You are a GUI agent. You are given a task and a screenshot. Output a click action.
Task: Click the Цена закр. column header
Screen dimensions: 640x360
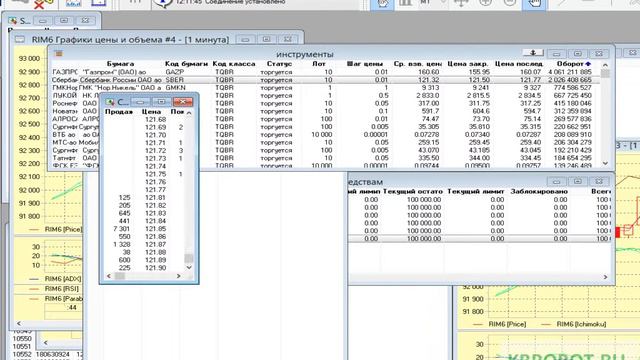coord(468,64)
